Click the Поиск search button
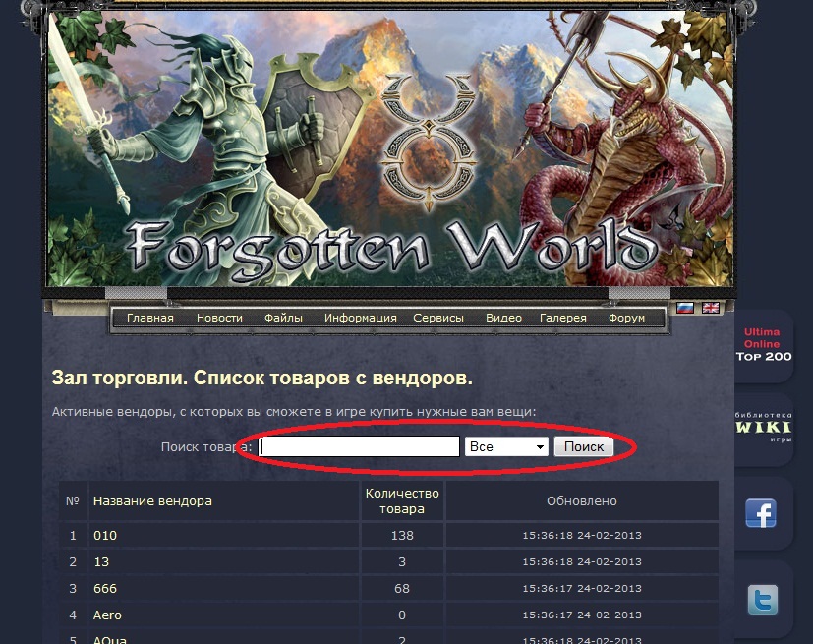813x644 pixels. click(584, 446)
